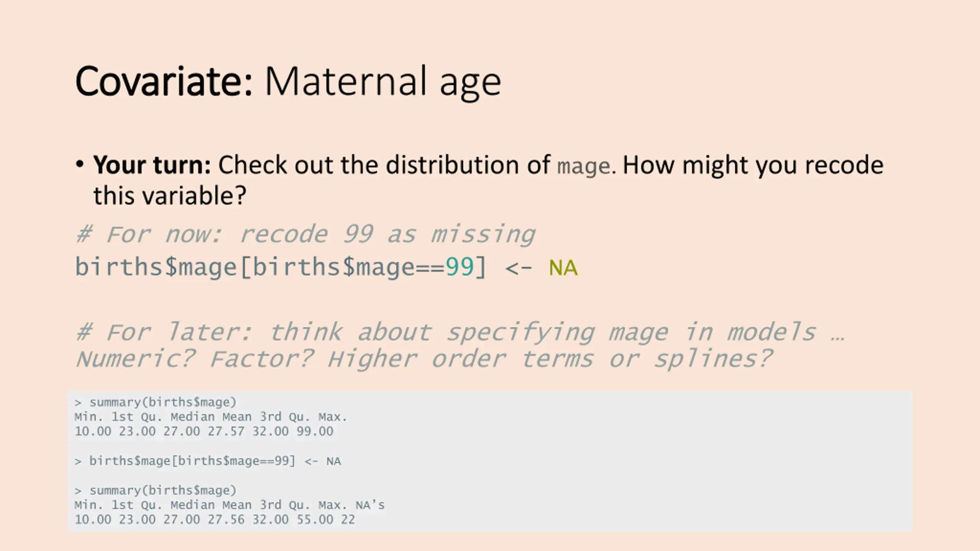This screenshot has height=551, width=980.
Task: Select the inline 'mage' code word in bullet
Action: [x=583, y=167]
